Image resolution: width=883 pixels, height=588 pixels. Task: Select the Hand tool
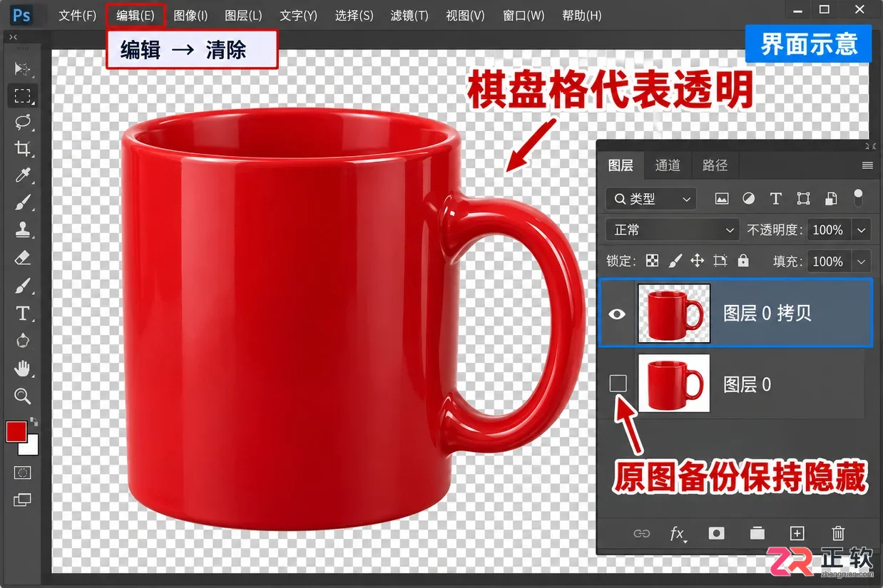click(x=23, y=368)
